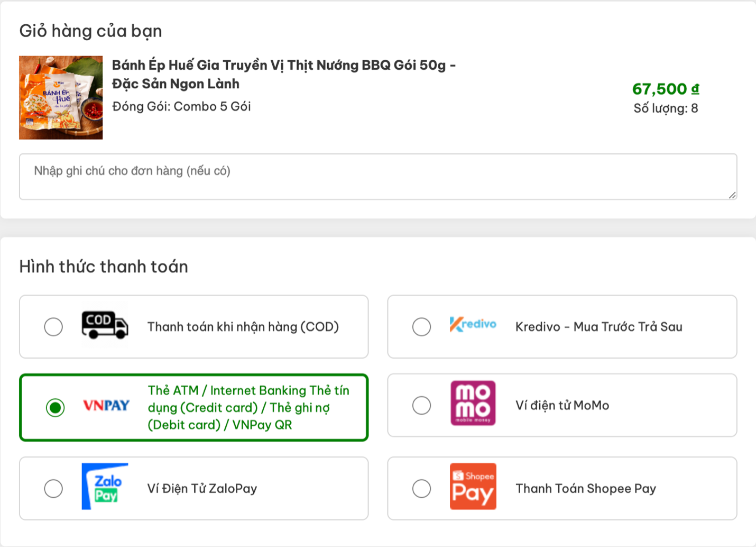Click the MoMo wallet logo
756x549 pixels.
(473, 403)
